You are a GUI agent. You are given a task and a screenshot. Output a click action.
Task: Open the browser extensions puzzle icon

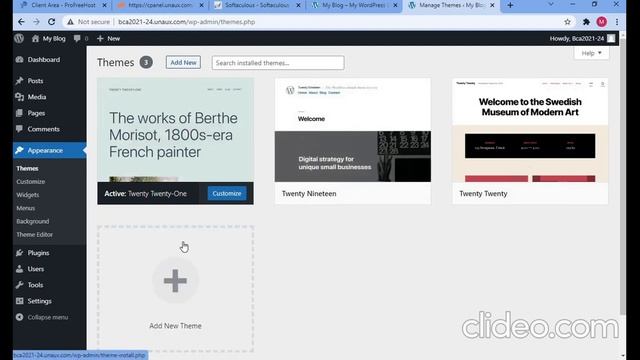(x=586, y=22)
